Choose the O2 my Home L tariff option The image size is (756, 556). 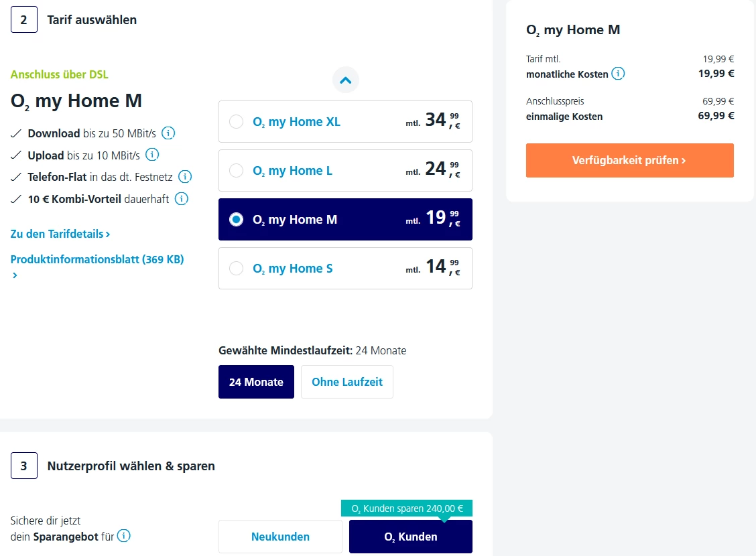pos(236,171)
